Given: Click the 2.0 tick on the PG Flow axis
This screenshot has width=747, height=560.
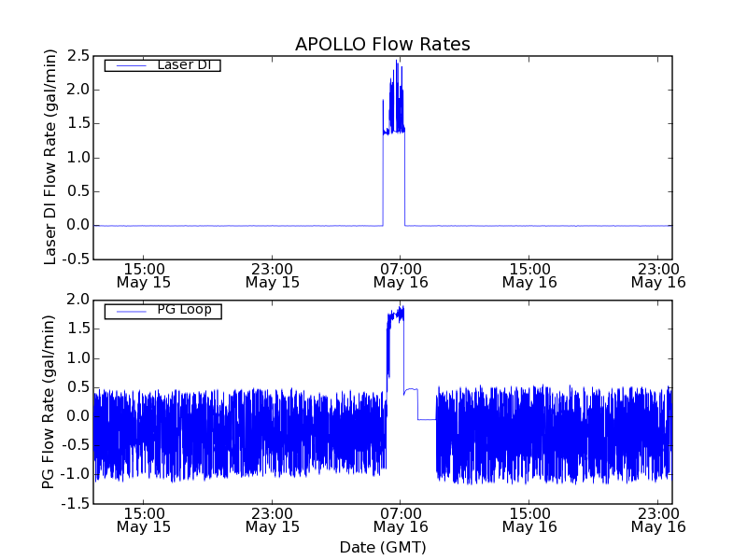Looking at the screenshot, I should point(78,300).
